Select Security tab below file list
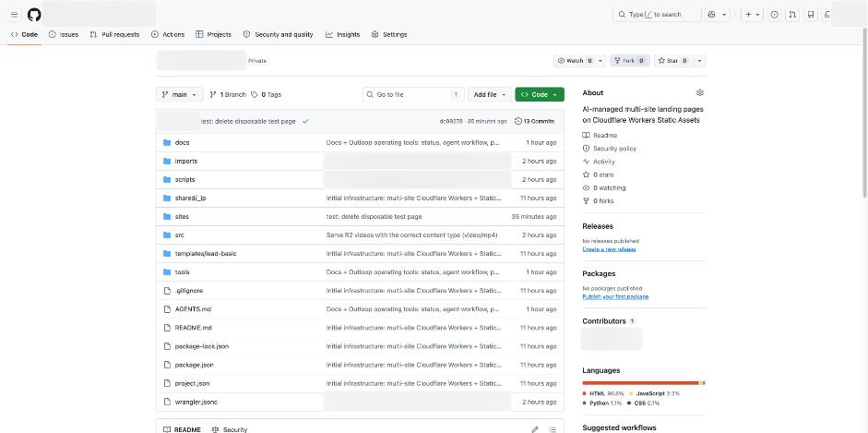 pos(230,429)
